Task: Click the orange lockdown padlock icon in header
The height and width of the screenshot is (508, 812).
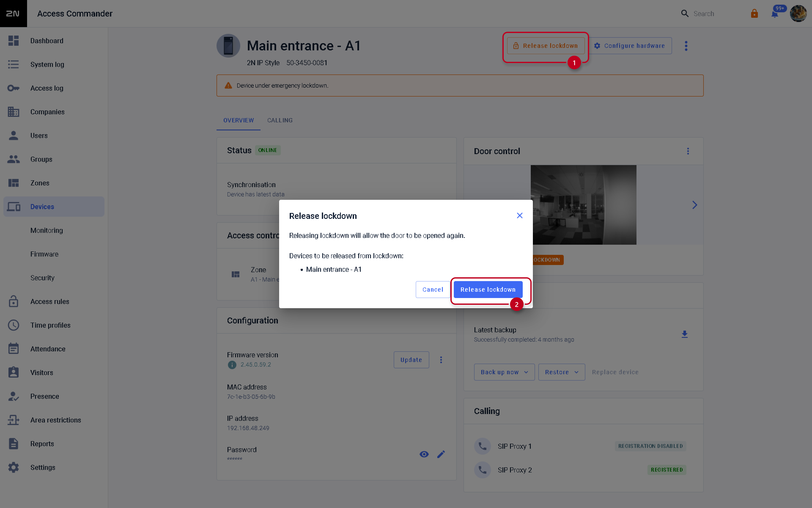Action: coord(754,13)
